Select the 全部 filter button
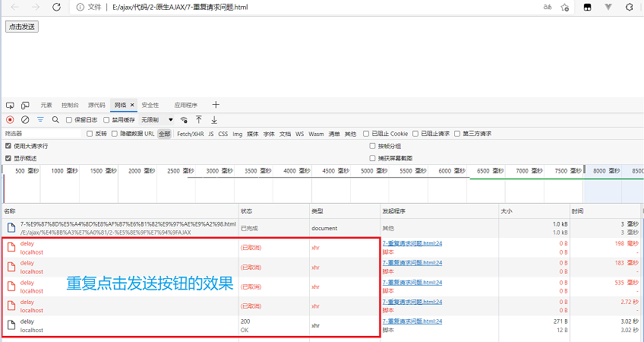This screenshot has width=644, height=342. pyautogui.click(x=164, y=134)
